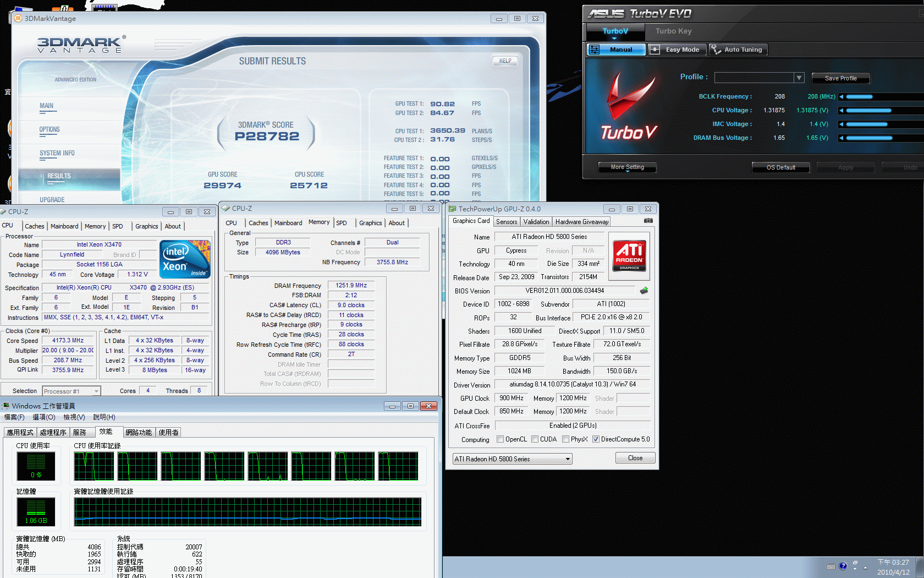Open Graphics tab in memory CPU-Z window
The image size is (924, 578).
[x=370, y=223]
